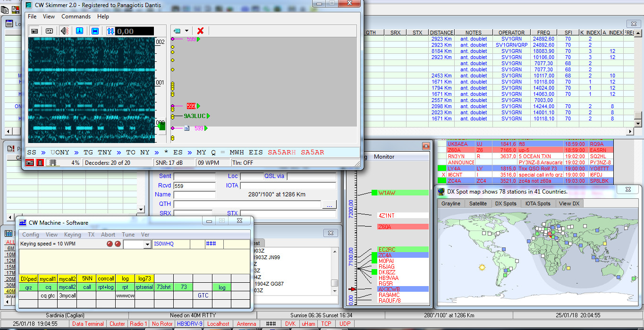Open the dropdown arrow beside the callsign tag icon
Image resolution: width=644 pixels, height=330 pixels.
point(187,31)
